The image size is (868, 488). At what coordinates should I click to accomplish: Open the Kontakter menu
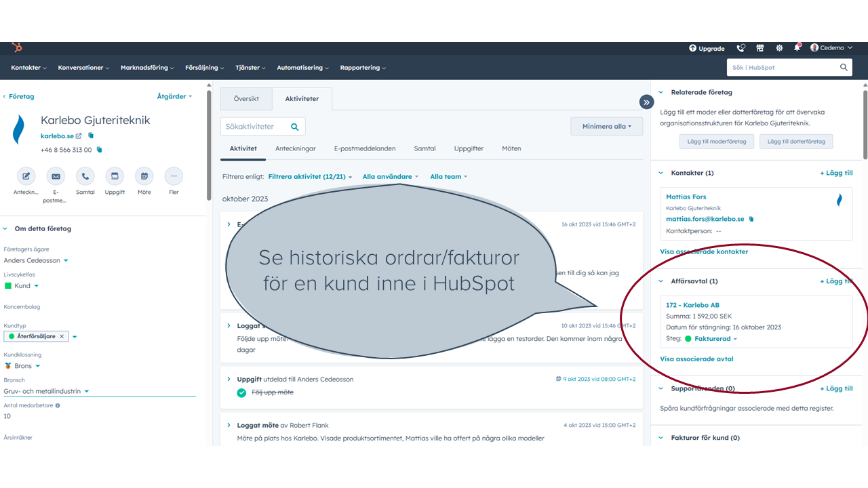tap(28, 68)
